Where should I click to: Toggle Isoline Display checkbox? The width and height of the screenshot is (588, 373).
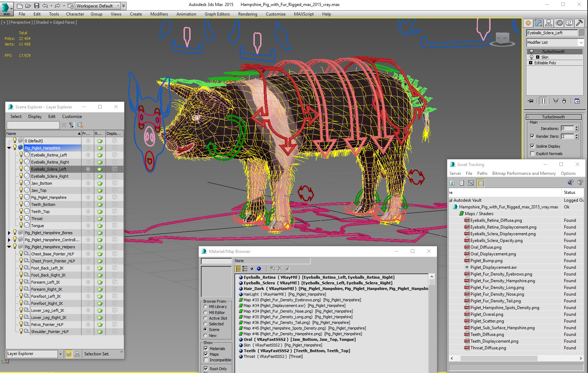[532, 146]
